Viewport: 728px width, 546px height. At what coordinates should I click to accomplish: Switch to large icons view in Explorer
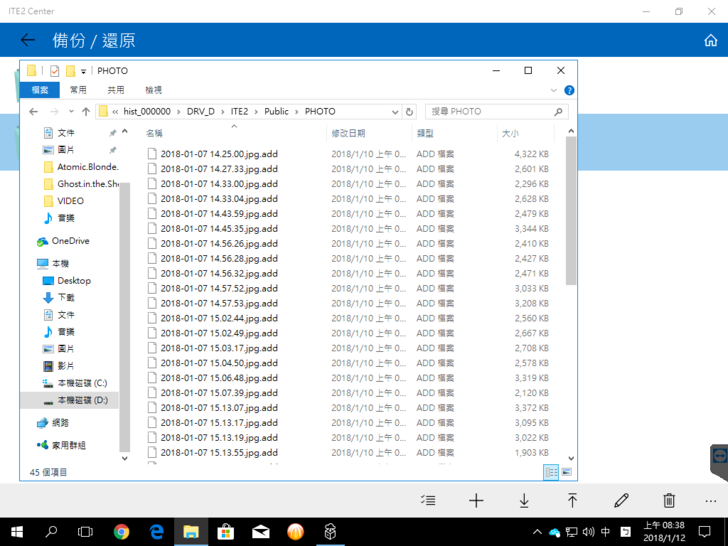[567, 472]
